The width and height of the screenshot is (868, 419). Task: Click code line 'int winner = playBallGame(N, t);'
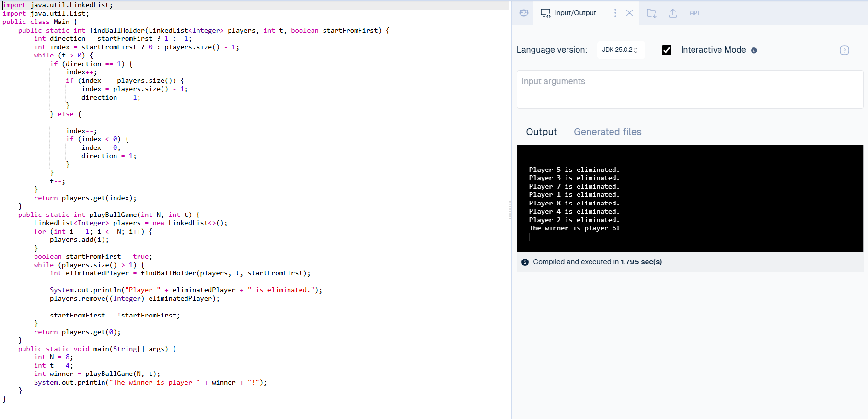[97, 374]
